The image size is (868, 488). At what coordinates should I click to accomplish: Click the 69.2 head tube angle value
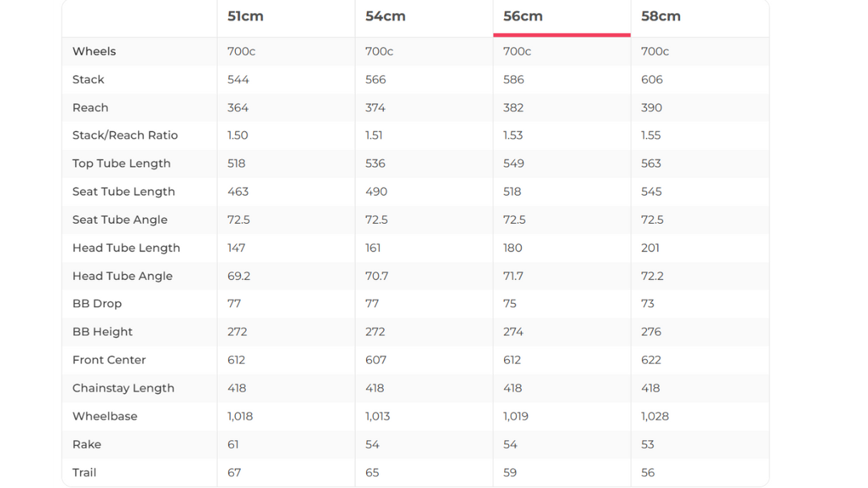[239, 276]
